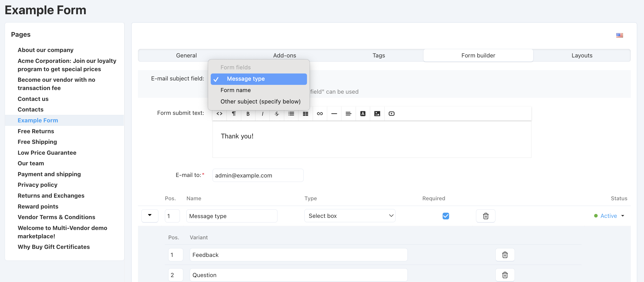Delete the Question variant
Image resolution: width=644 pixels, height=282 pixels.
coord(505,275)
